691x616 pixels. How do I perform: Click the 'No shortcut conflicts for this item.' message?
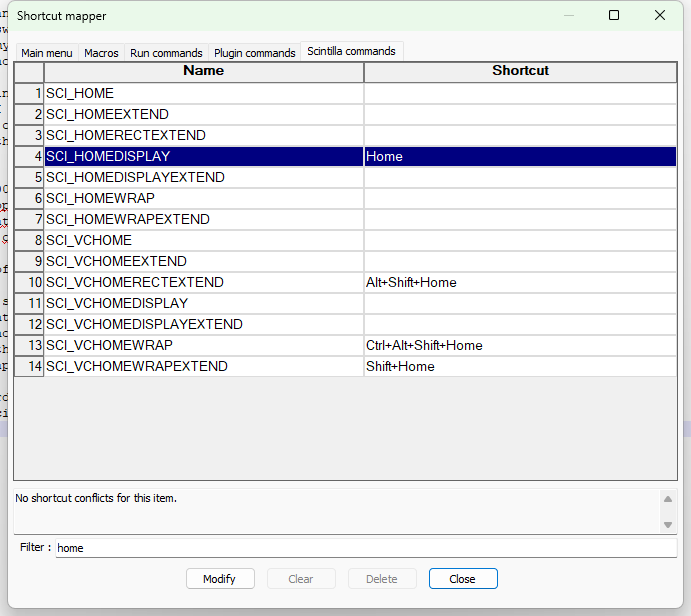tap(96, 498)
